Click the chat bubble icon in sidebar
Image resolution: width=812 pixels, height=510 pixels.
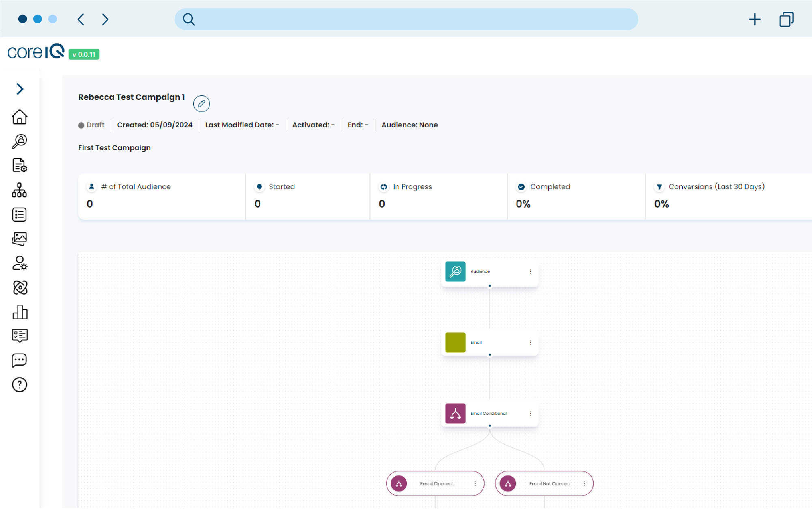click(19, 360)
